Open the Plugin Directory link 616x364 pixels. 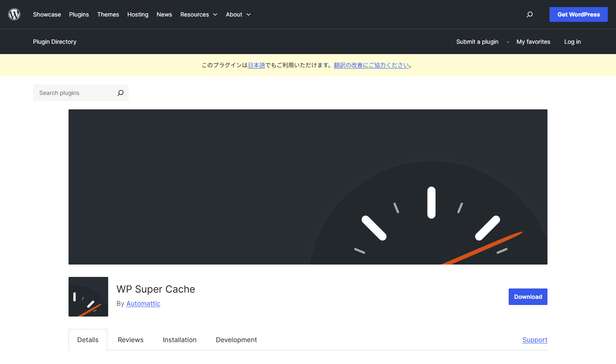pyautogui.click(x=54, y=42)
